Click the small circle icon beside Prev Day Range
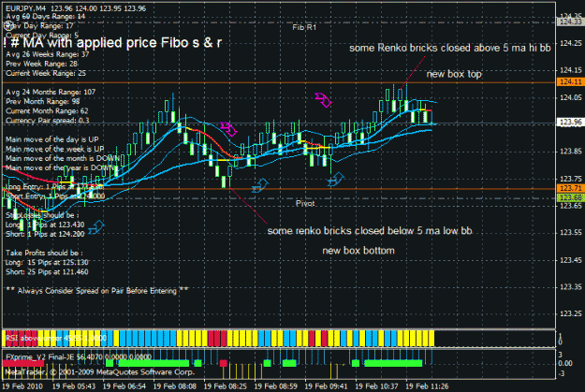The image size is (585, 392). [7, 25]
